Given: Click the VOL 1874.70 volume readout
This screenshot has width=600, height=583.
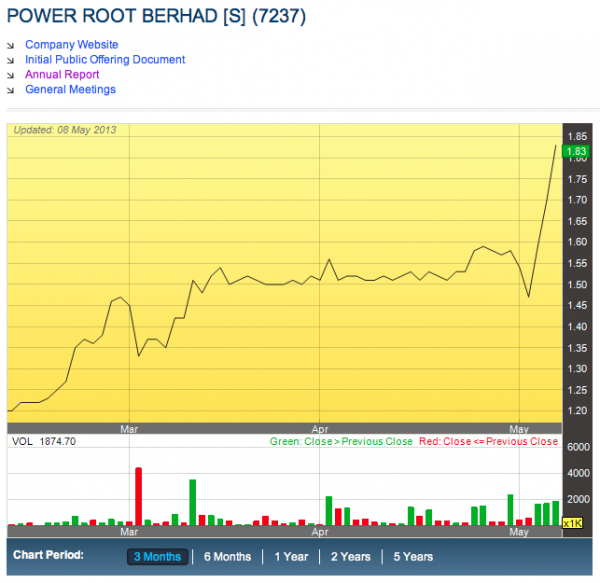Looking at the screenshot, I should point(44,441).
